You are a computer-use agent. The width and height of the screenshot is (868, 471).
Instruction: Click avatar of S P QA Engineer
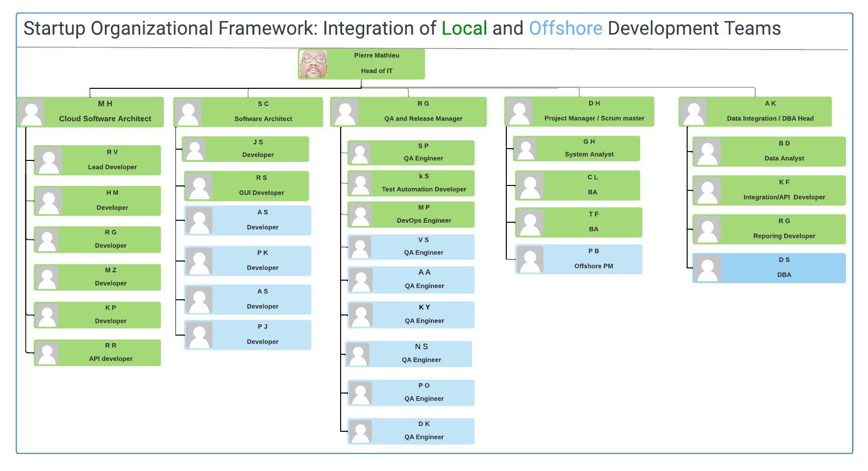pos(360,153)
